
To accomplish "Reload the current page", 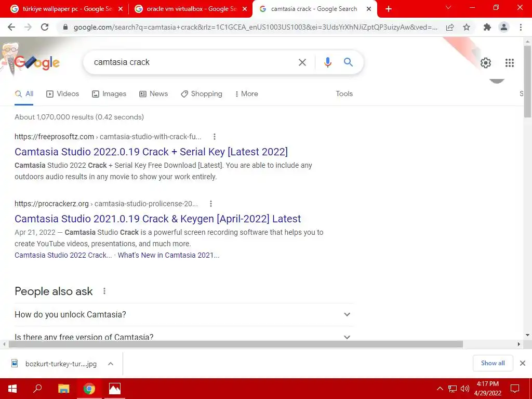I will 45,27.
